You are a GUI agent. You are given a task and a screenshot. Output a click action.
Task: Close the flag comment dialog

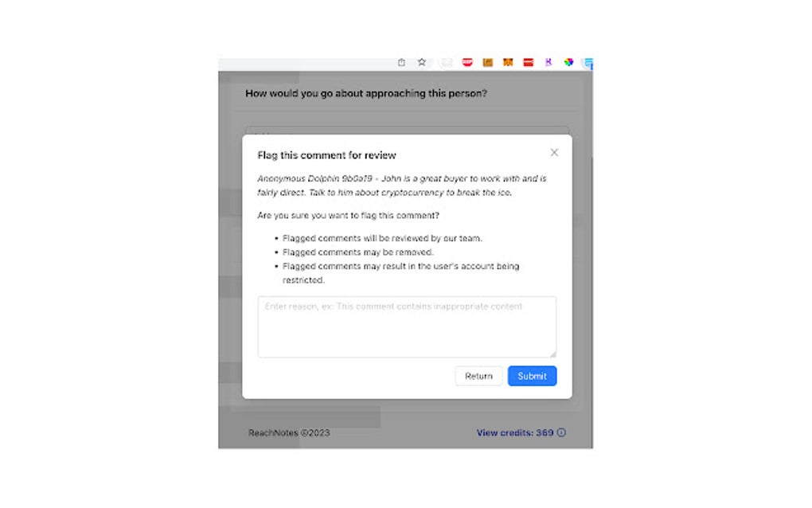tap(554, 153)
